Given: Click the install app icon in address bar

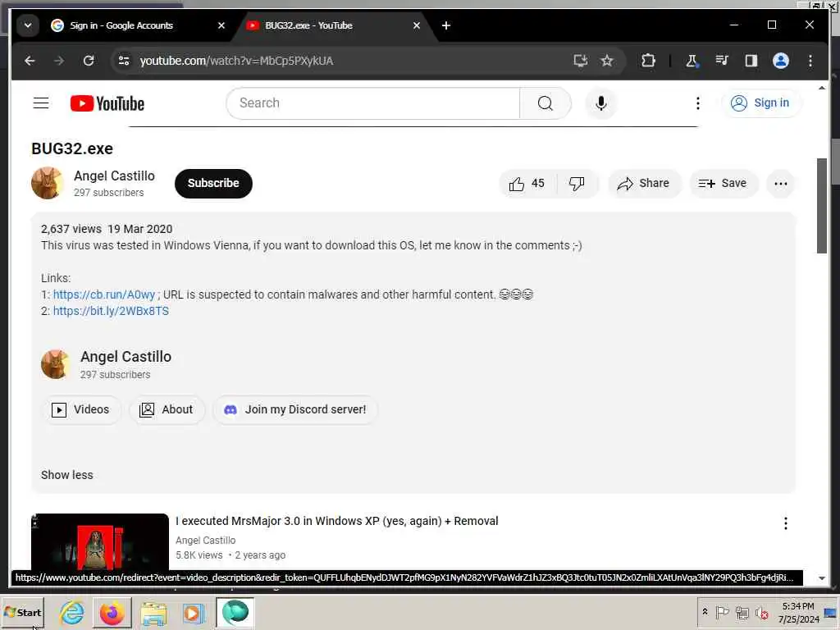Looking at the screenshot, I should coord(580,61).
